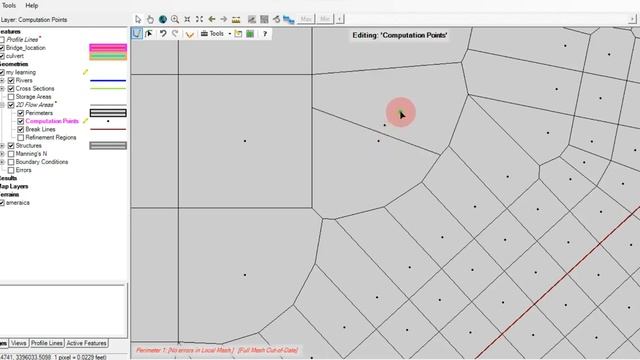Screen dimensions: 640x360
Task: Click the grid tile icon
Action: pyautogui.click(x=264, y=19)
